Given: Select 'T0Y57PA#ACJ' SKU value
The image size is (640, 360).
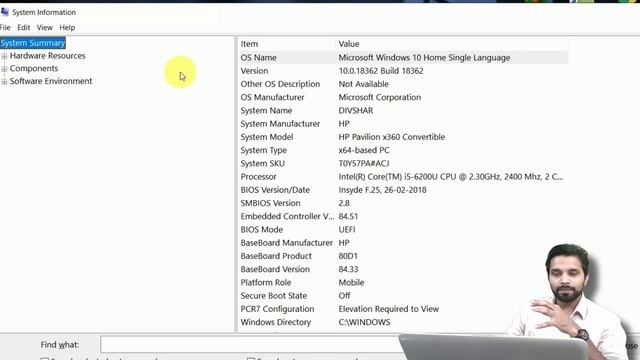Looking at the screenshot, I should [364, 163].
